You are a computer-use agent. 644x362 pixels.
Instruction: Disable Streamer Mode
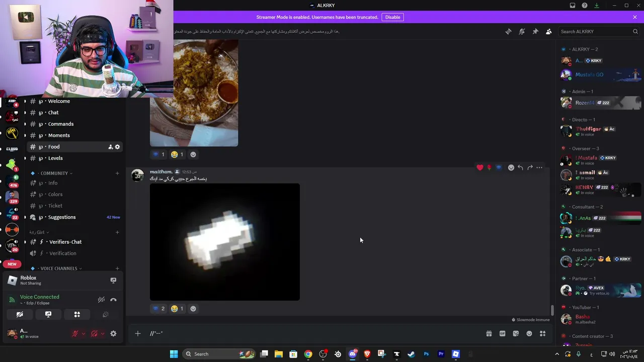392,17
